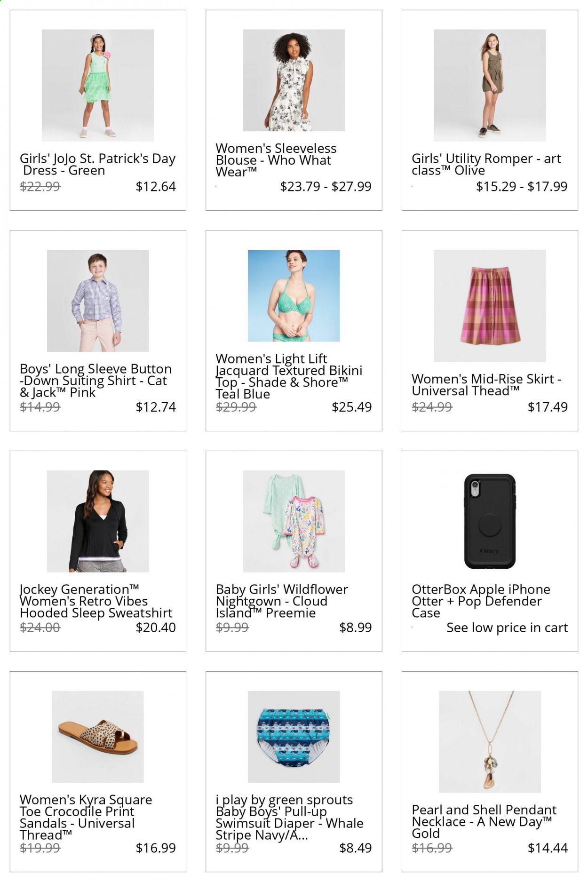Click the Women's Sleeveless Blouse Who What Wear link
588x882 pixels.
pos(276,160)
